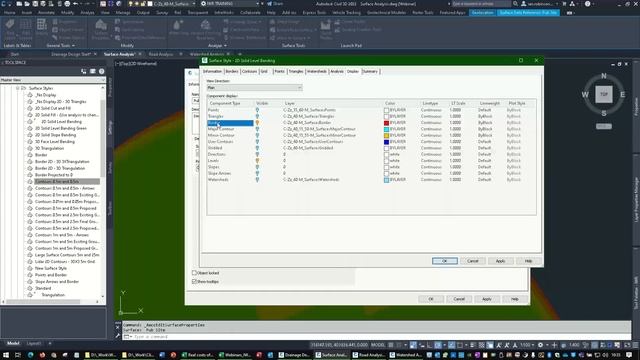Click the Open folder icon
This screenshot has width=640, height=360.
click(x=27, y=4)
